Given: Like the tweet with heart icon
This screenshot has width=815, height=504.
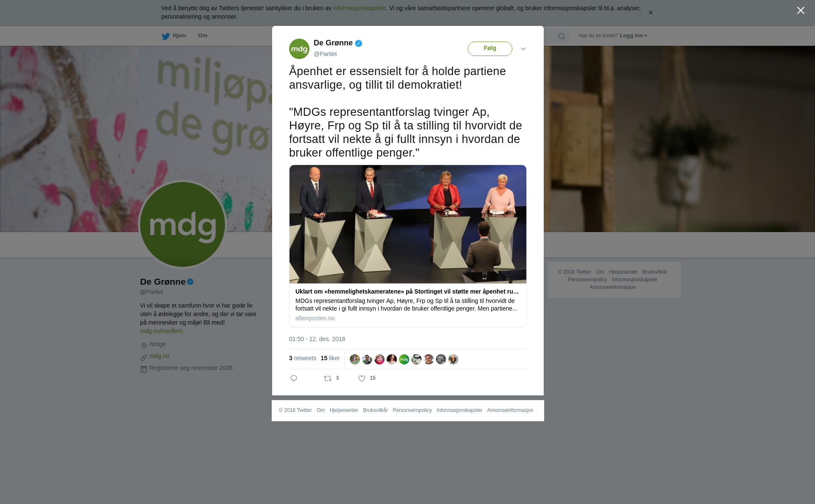Looking at the screenshot, I should click(x=362, y=378).
